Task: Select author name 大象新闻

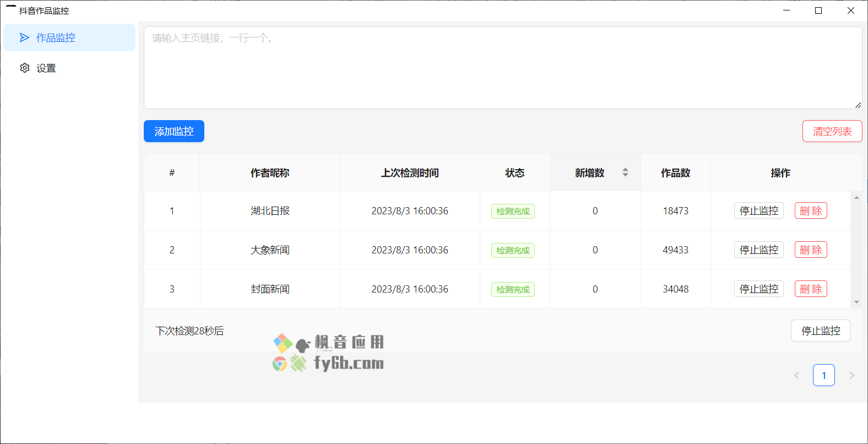Action: [x=270, y=250]
